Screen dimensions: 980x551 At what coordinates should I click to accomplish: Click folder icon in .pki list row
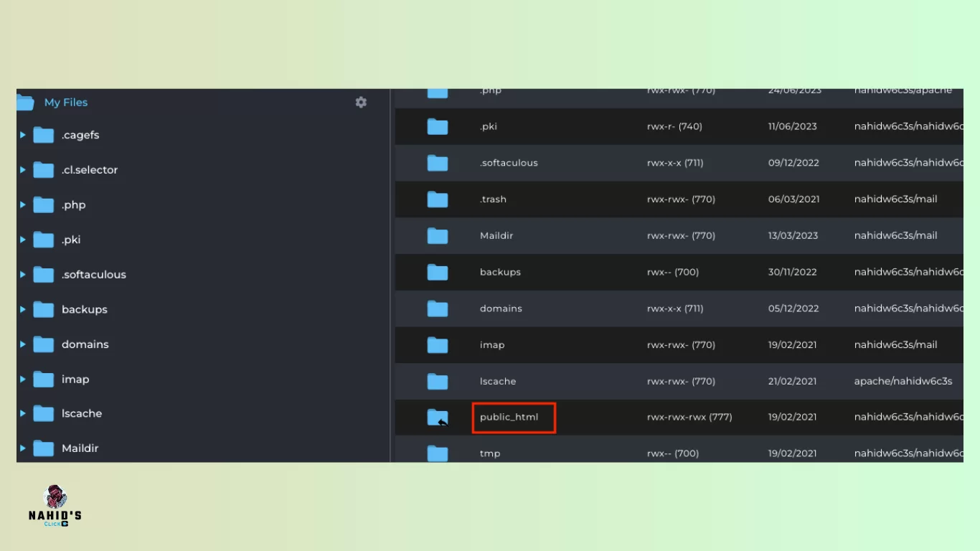click(x=438, y=127)
